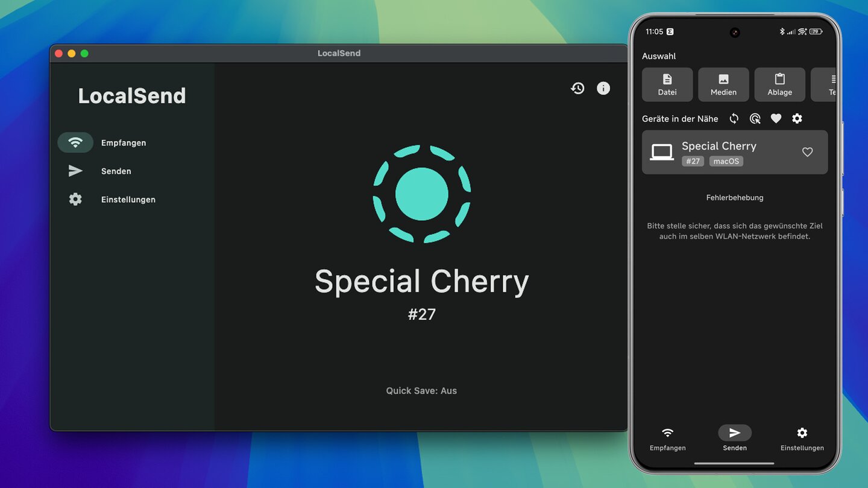Screen dimensions: 868x488
Task: Tap the partially visible Text button on phone
Action: [x=824, y=84]
